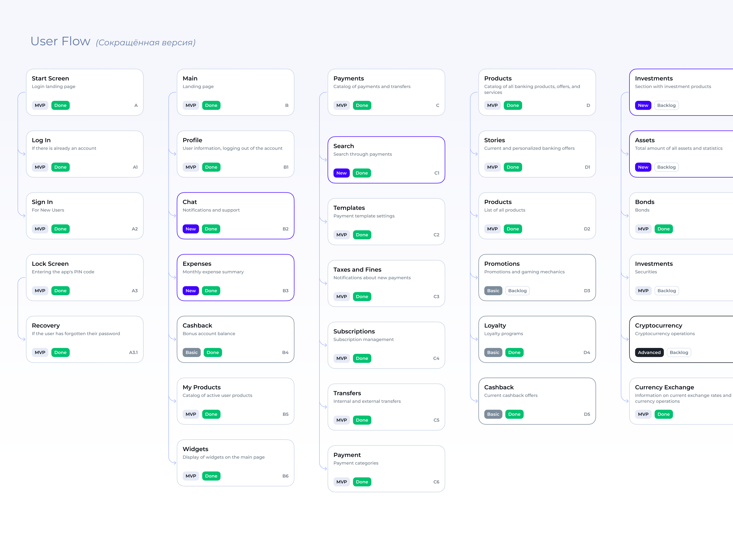Click the MVP tag on Profile card

(x=191, y=167)
